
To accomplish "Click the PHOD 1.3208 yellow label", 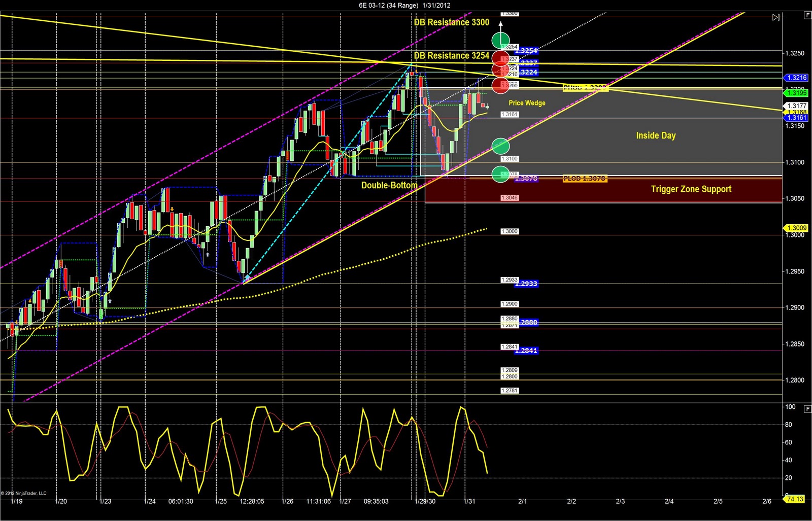I will click(x=585, y=87).
